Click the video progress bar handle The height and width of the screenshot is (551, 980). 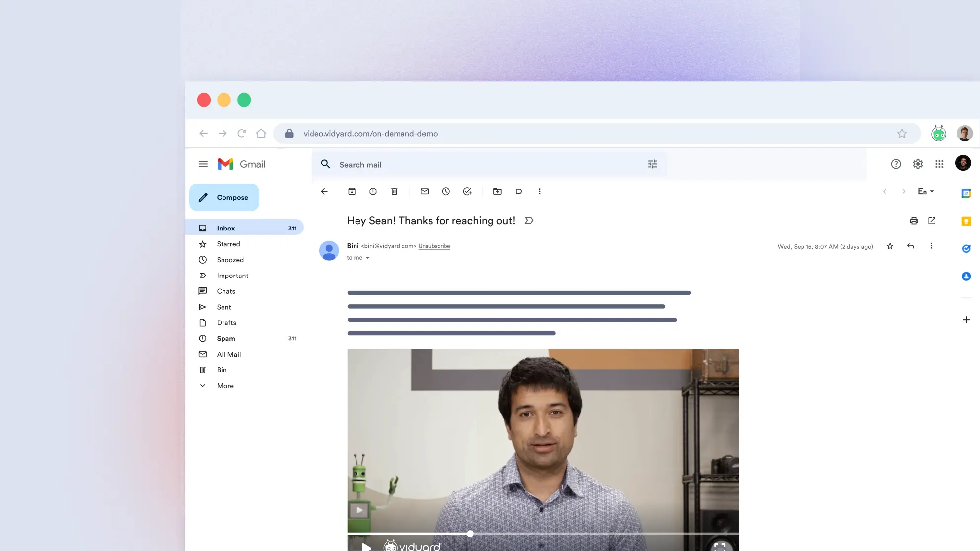470,534
